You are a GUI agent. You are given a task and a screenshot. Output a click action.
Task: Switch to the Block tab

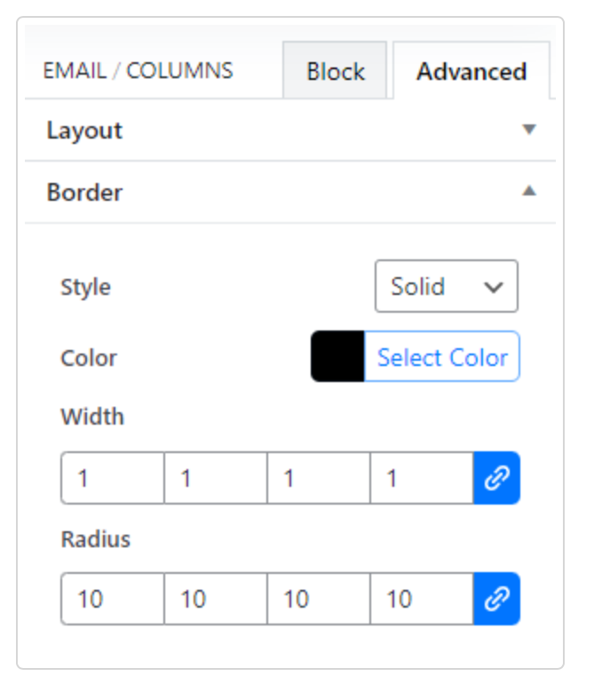tap(335, 71)
